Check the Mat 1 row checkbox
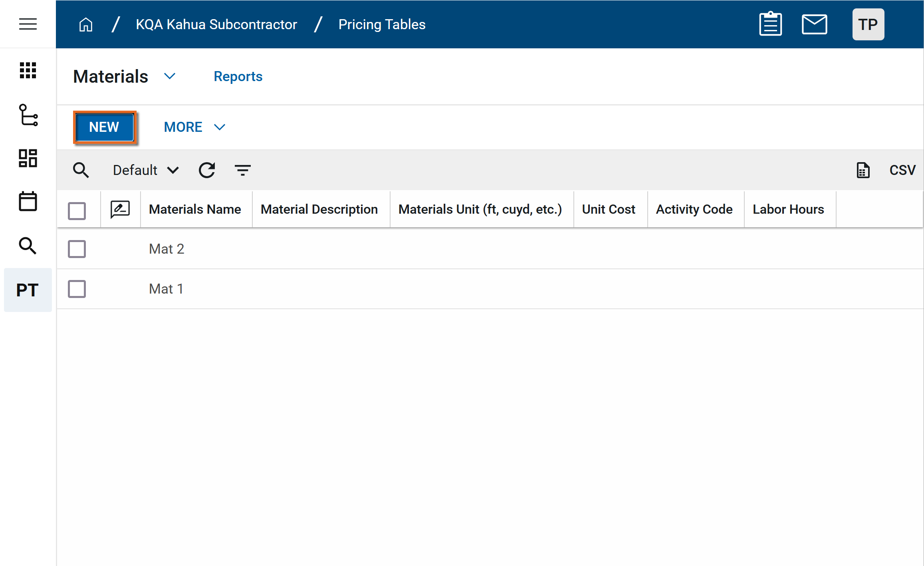924x566 pixels. [77, 289]
